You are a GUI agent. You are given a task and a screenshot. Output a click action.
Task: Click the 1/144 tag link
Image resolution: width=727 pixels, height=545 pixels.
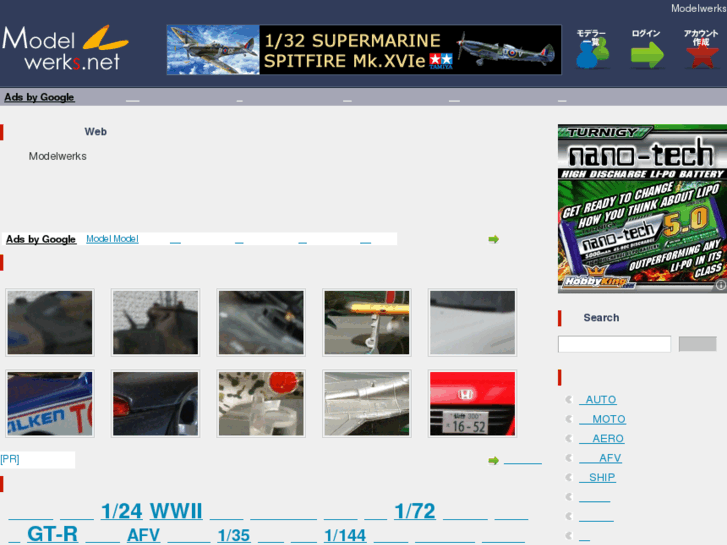point(345,535)
